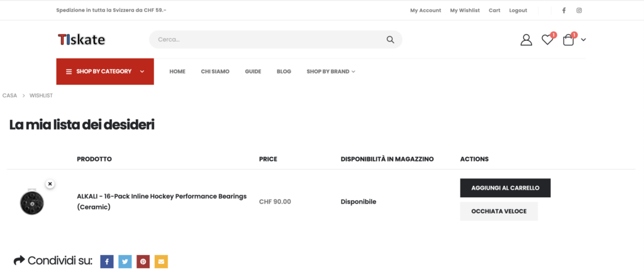
Task: Open the Cart link in top bar
Action: click(494, 11)
